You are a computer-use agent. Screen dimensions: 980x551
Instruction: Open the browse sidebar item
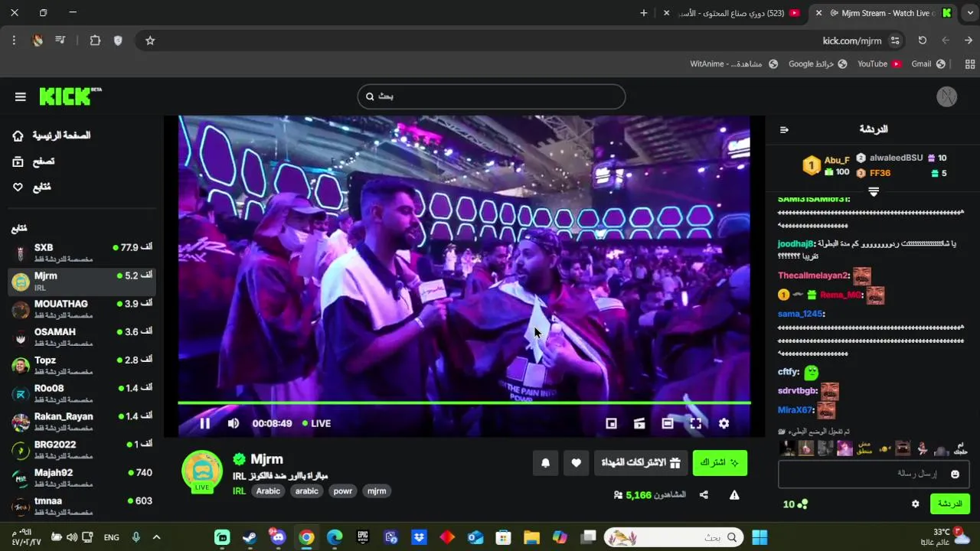point(33,161)
